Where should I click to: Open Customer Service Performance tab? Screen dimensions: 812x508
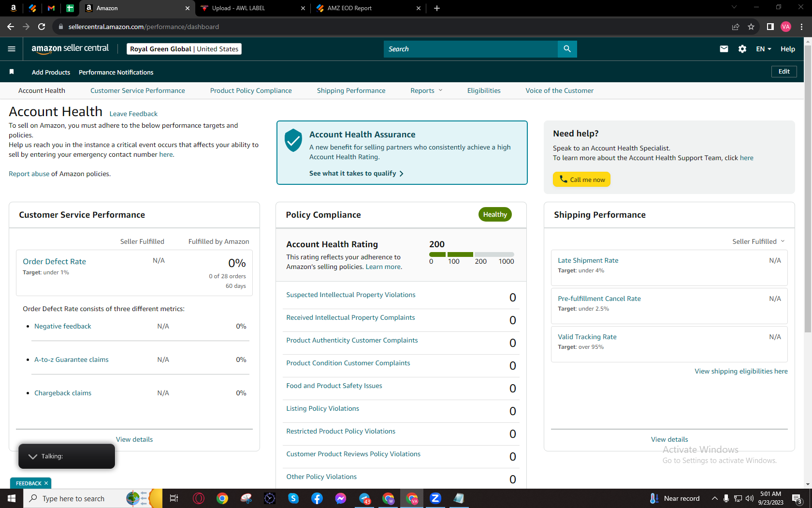coord(138,90)
